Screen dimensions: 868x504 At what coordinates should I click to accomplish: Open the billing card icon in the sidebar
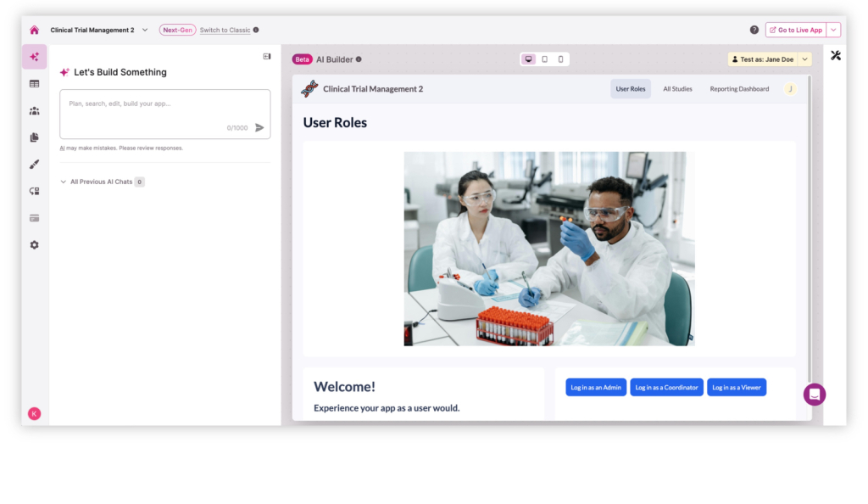34,218
